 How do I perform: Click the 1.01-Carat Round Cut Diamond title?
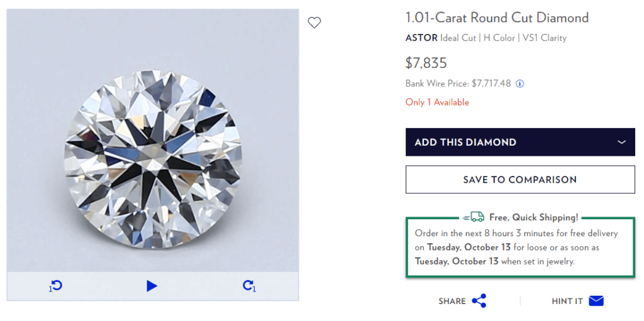point(497,18)
